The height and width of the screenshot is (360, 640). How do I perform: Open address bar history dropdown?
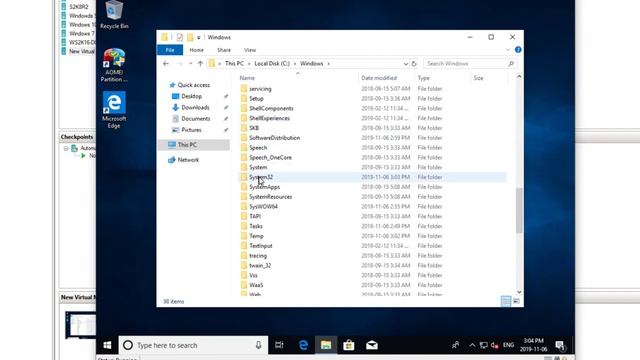tap(405, 64)
